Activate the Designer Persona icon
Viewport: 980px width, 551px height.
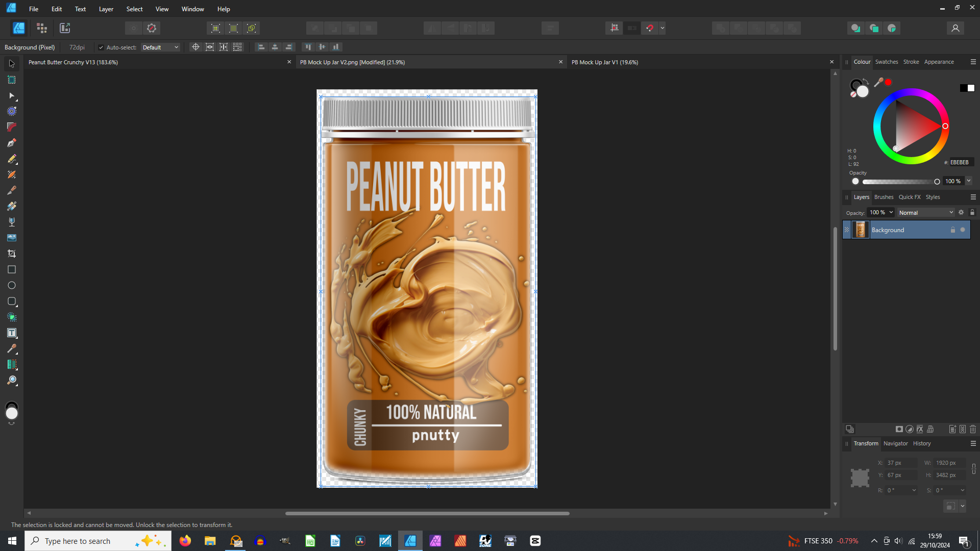coord(19,28)
